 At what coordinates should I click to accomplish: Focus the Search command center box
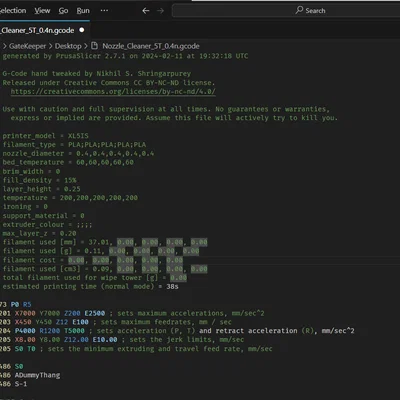(x=286, y=11)
